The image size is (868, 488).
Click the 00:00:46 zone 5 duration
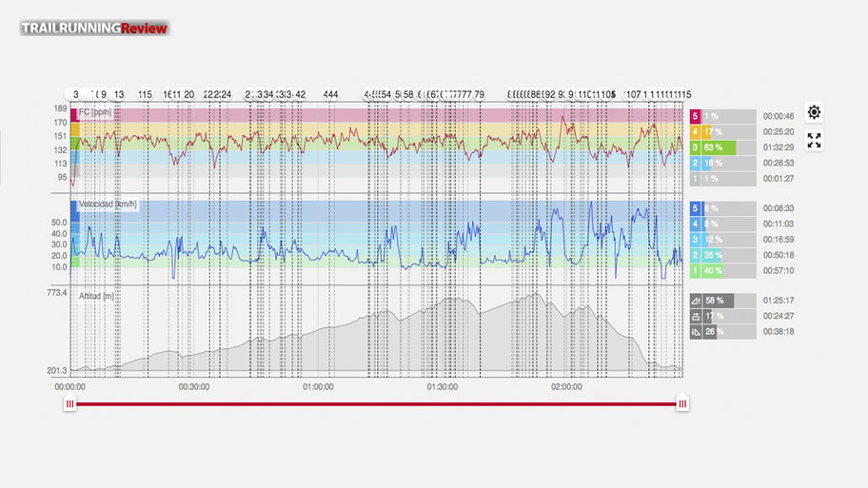pyautogui.click(x=779, y=116)
